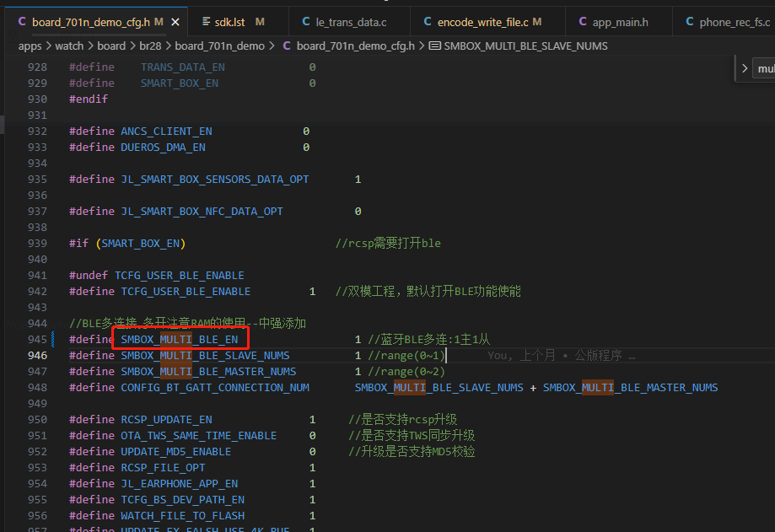775x532 pixels.
Task: Click "SMBOX_MULTI_BLE_MASTER_NUMS" on line 947
Action: [208, 372]
